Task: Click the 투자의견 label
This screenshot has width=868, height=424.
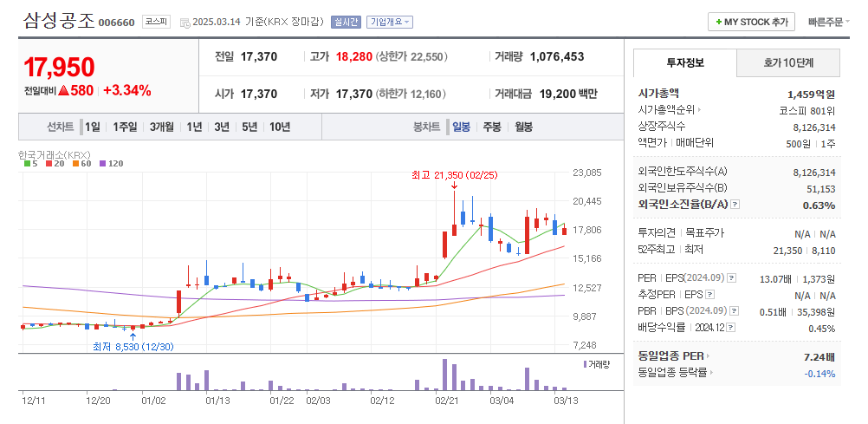Action: click(x=656, y=233)
